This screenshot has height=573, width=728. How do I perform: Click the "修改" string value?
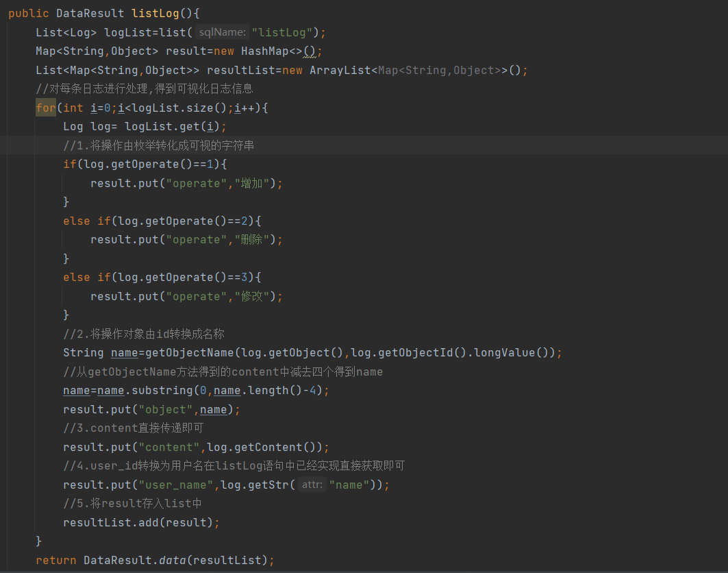click(x=251, y=296)
